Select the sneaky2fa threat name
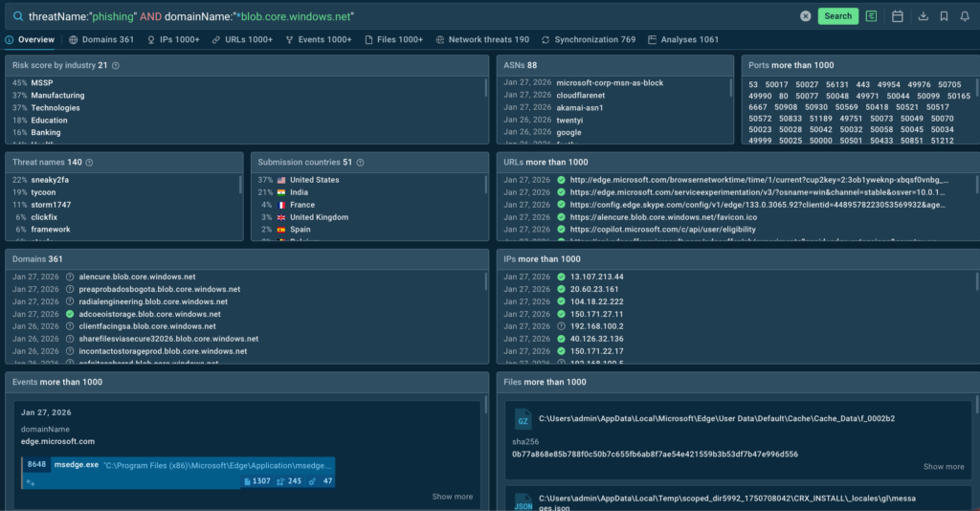980x511 pixels. pos(50,180)
